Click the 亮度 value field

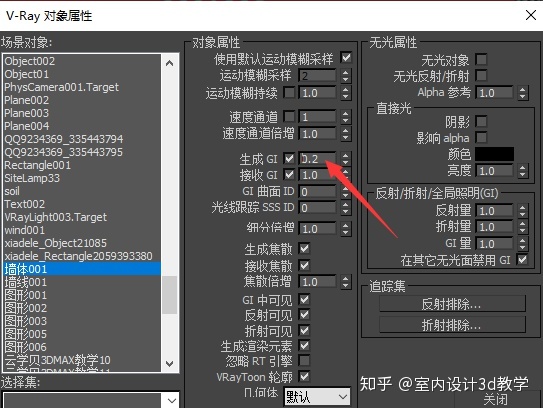tap(495, 171)
